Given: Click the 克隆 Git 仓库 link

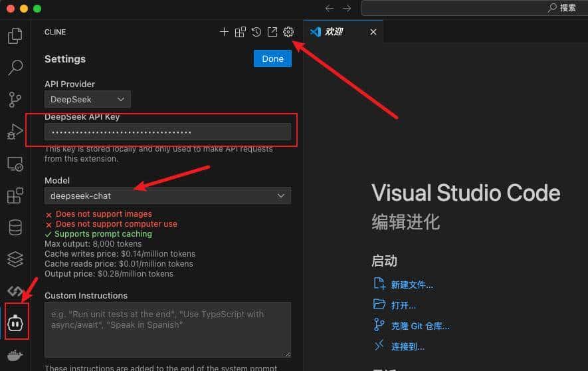Looking at the screenshot, I should [421, 326].
